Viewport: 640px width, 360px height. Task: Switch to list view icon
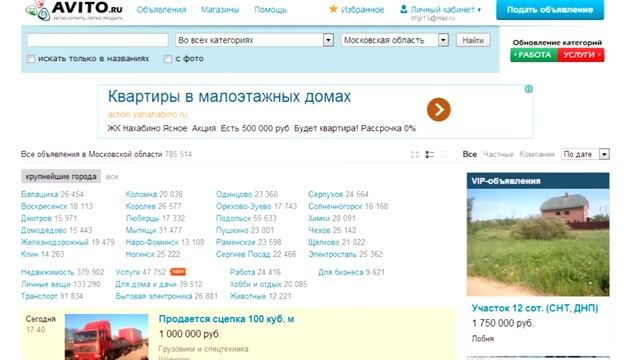click(x=429, y=154)
